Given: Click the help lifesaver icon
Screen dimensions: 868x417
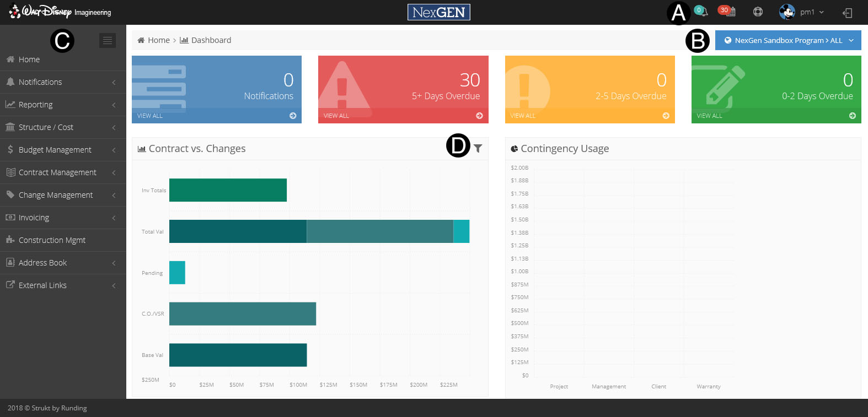Looking at the screenshot, I should click(758, 12).
